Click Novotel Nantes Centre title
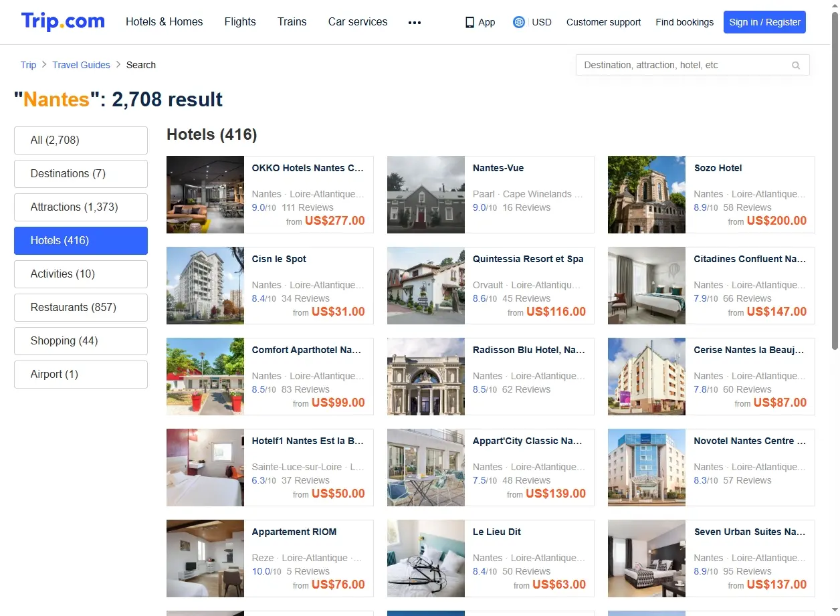The height and width of the screenshot is (616, 840). point(750,441)
